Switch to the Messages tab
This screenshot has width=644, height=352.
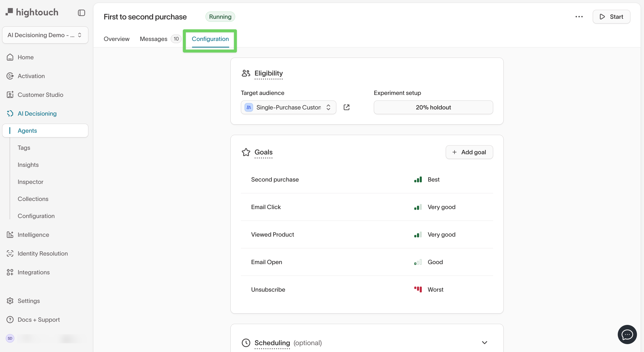[x=153, y=39]
